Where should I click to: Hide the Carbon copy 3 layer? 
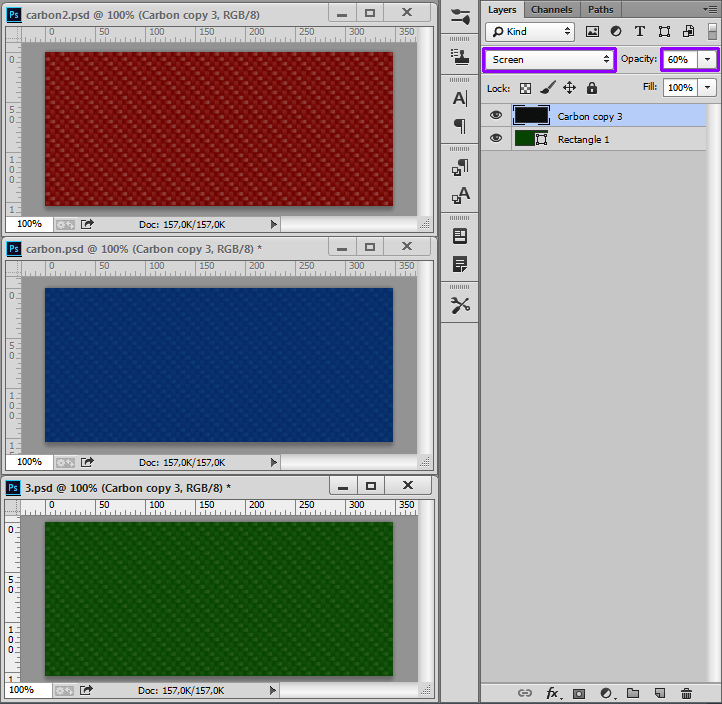(x=496, y=116)
